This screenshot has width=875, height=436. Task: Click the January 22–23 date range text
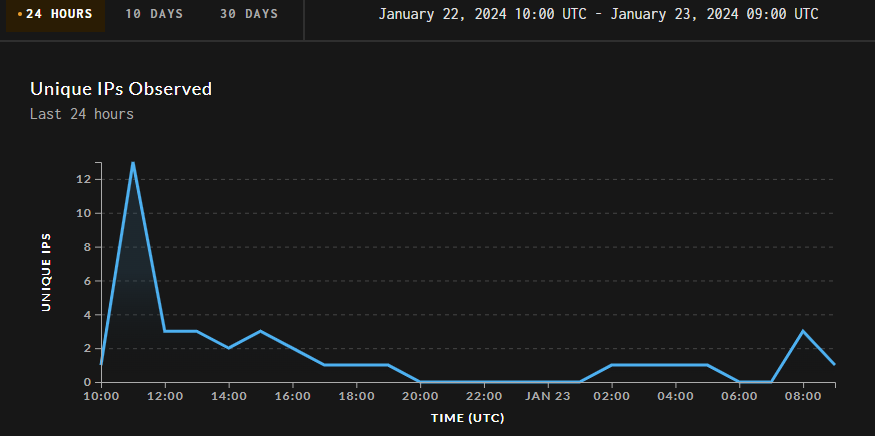point(598,14)
